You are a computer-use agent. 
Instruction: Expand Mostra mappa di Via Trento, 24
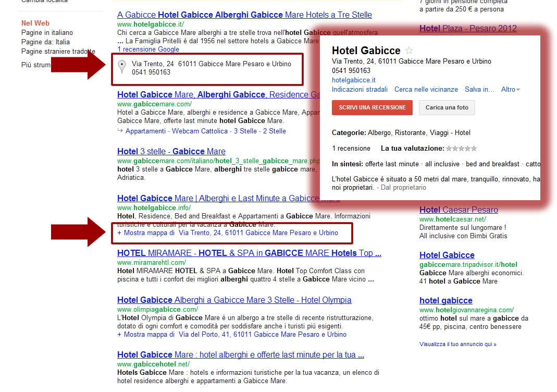coord(228,233)
